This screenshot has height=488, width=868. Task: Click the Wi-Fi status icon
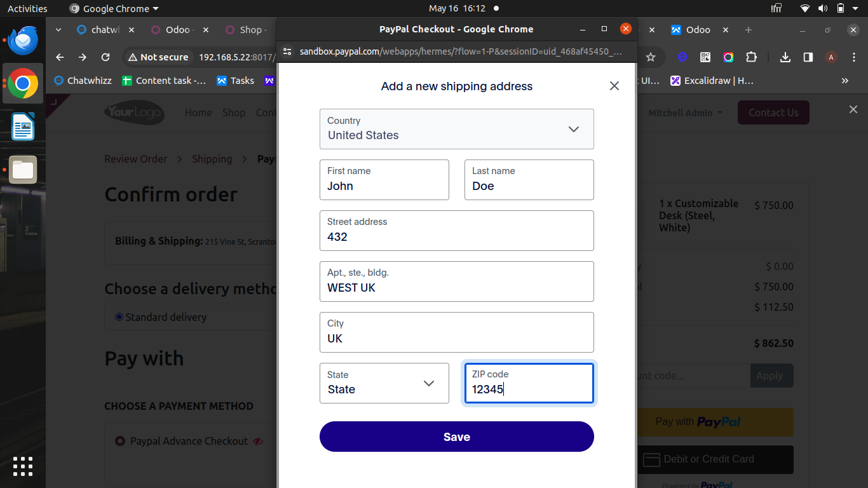point(805,8)
